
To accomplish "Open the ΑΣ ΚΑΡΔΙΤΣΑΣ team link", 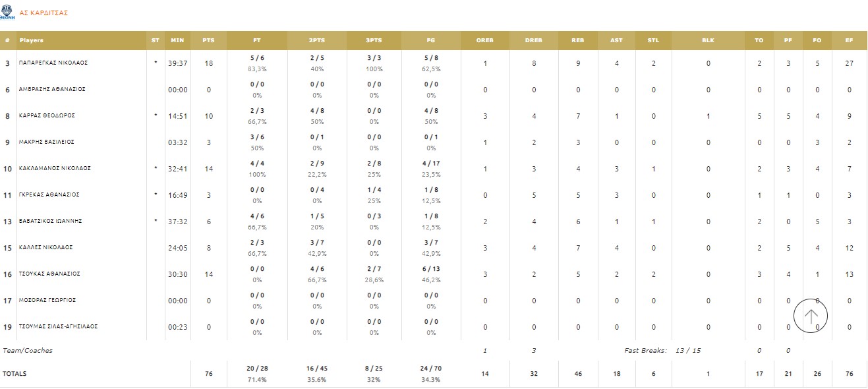I will (44, 13).
